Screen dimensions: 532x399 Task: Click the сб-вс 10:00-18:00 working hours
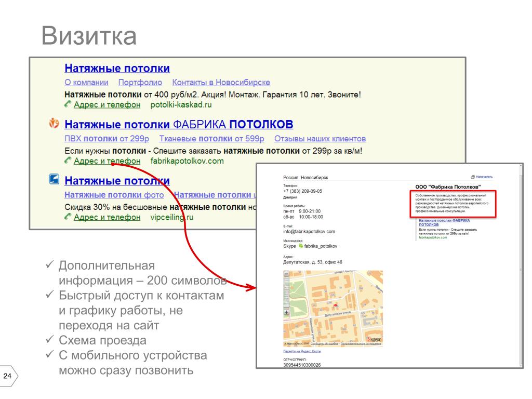click(303, 217)
